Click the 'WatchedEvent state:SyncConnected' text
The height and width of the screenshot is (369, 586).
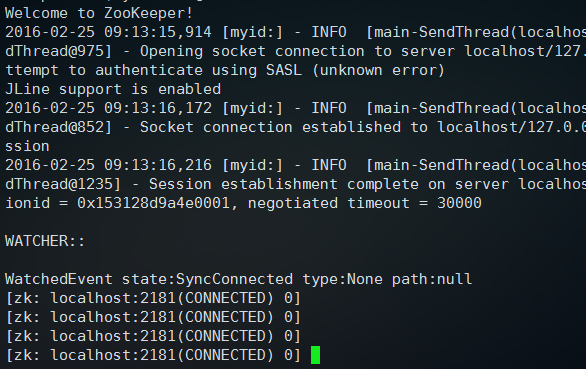coord(149,279)
